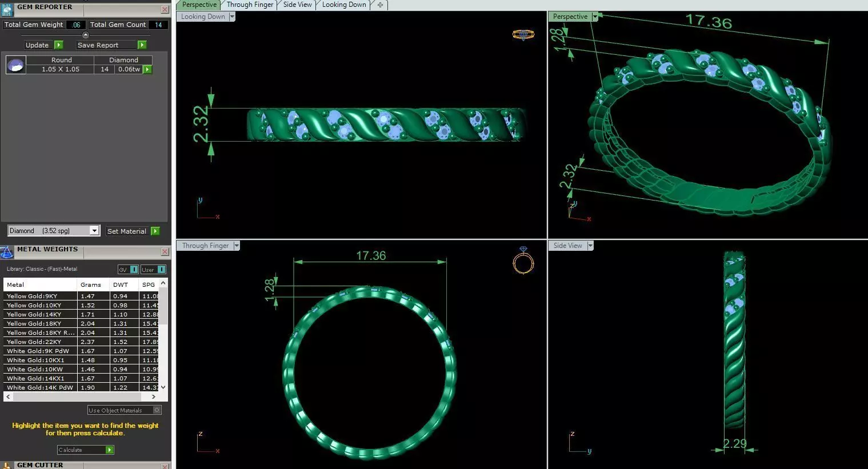Open the Looking Down viewport dropdown arrow
868x469 pixels.
(232, 17)
